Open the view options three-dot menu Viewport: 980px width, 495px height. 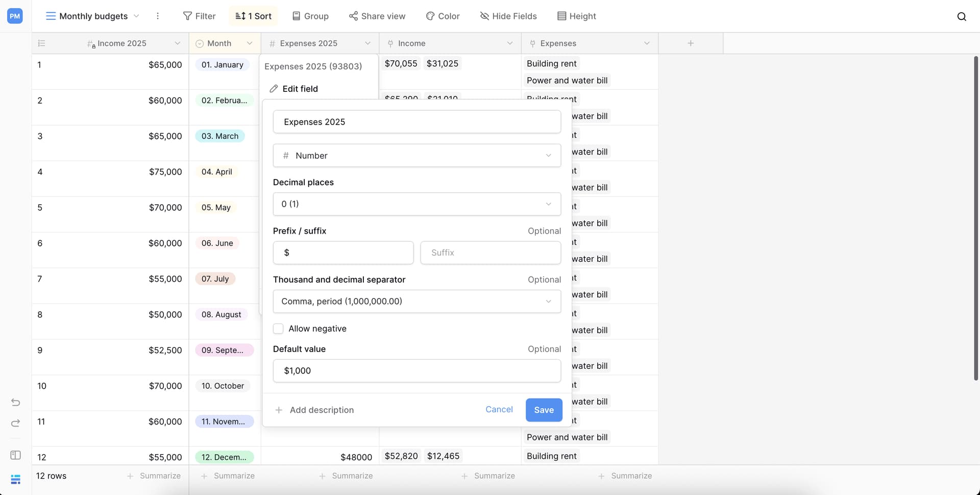click(x=158, y=16)
